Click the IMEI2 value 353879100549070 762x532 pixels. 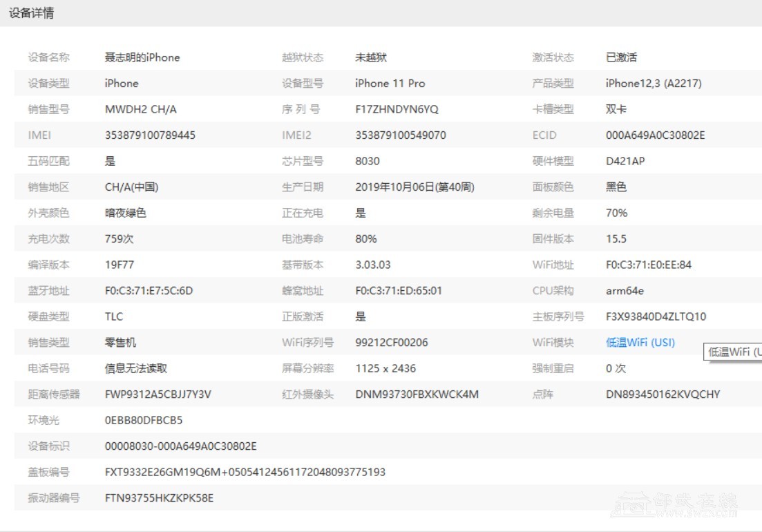[x=400, y=135]
